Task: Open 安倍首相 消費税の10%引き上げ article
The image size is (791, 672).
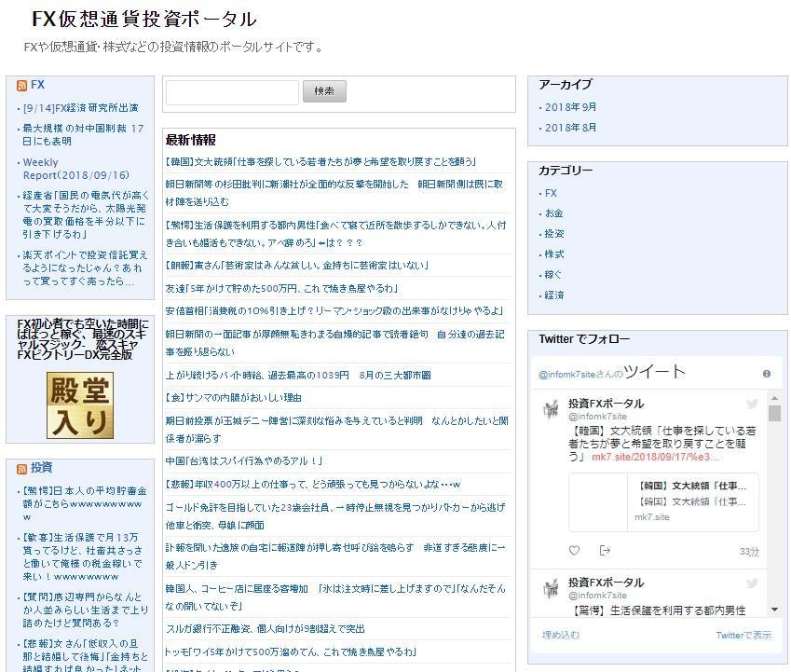Action: [334, 311]
